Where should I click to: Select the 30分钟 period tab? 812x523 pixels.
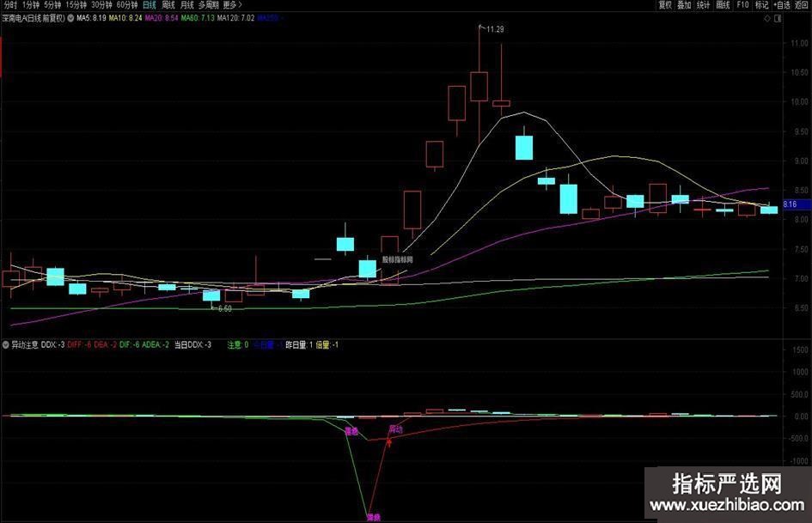click(x=101, y=4)
